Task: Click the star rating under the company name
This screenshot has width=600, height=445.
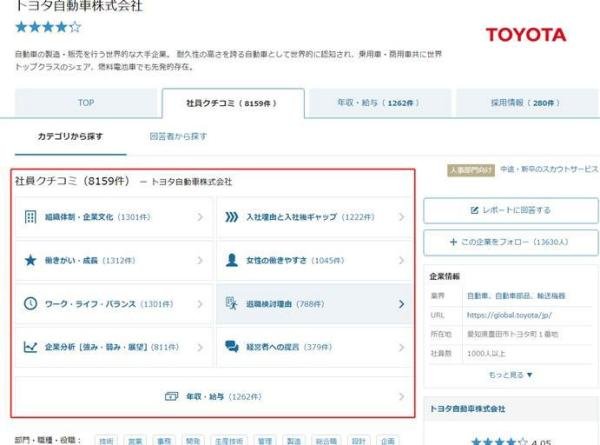Action: [48, 27]
